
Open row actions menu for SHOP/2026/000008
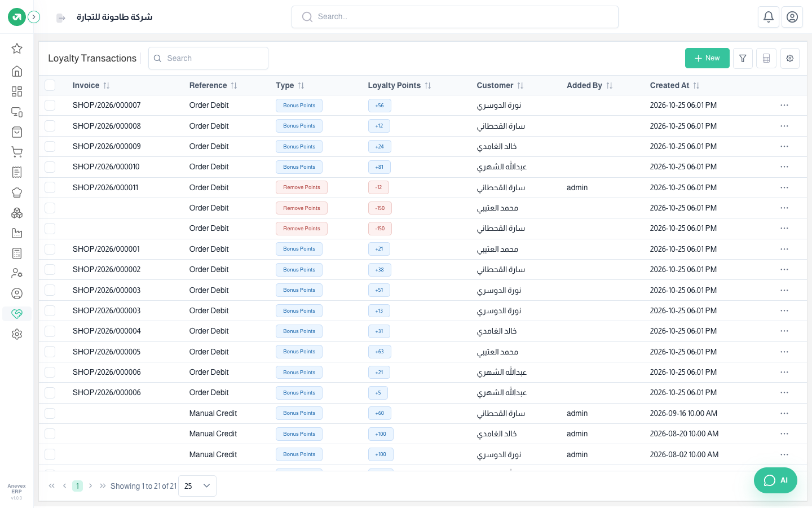(784, 126)
